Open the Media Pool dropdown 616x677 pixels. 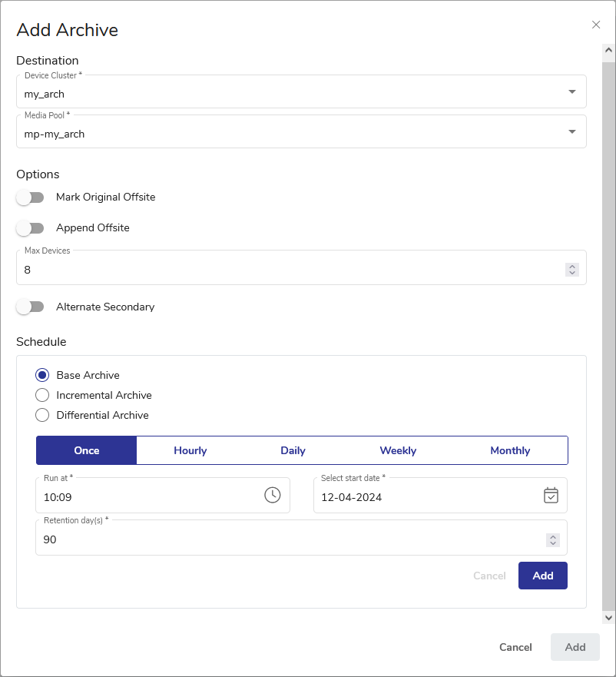571,132
